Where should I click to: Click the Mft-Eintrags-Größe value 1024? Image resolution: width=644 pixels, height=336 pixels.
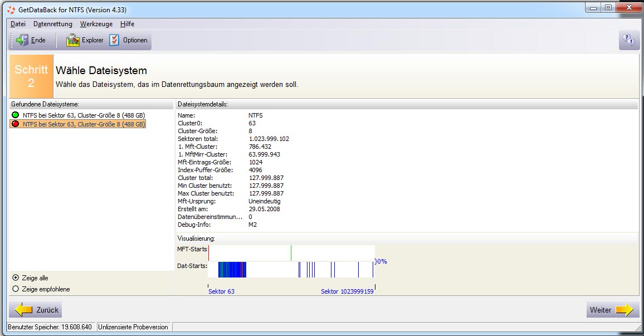256,162
